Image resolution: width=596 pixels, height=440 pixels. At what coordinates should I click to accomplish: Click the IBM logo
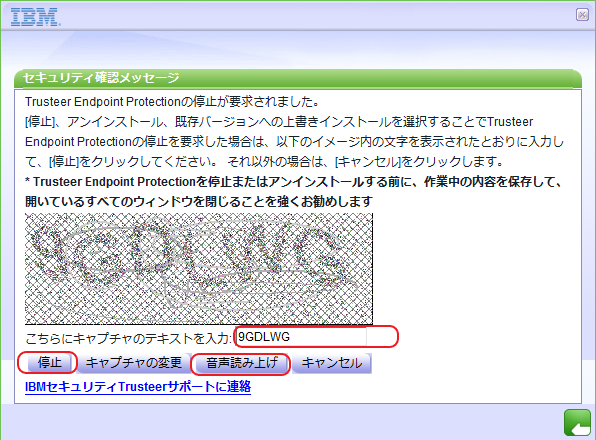click(x=35, y=17)
